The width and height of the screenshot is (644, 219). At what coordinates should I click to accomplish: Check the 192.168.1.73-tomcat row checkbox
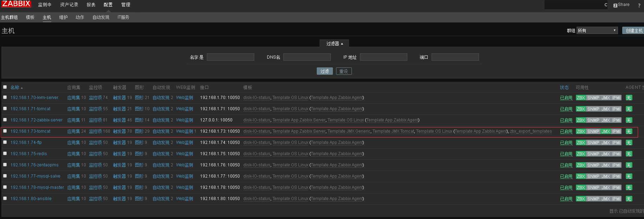(x=5, y=131)
